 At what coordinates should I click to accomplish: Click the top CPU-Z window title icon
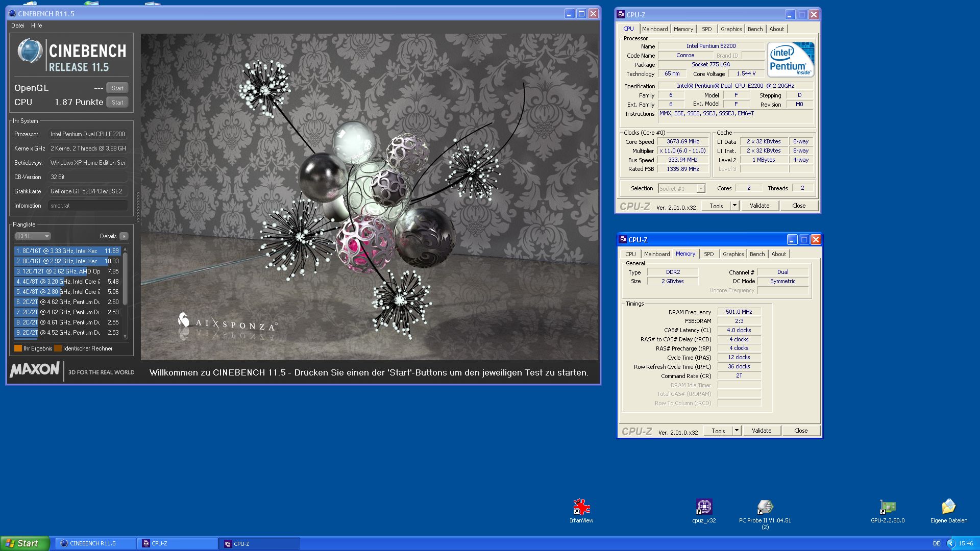[x=621, y=15]
